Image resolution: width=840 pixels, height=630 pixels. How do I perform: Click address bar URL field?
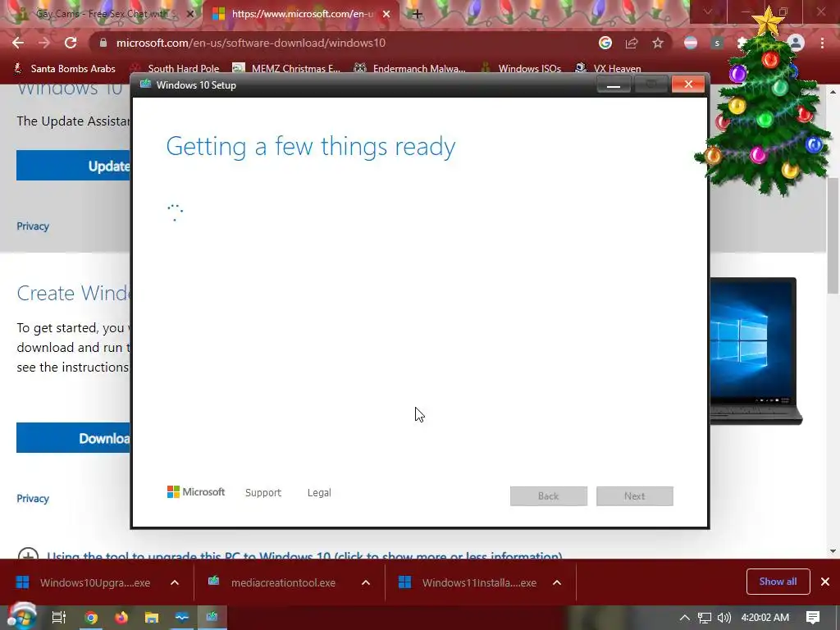(x=343, y=43)
